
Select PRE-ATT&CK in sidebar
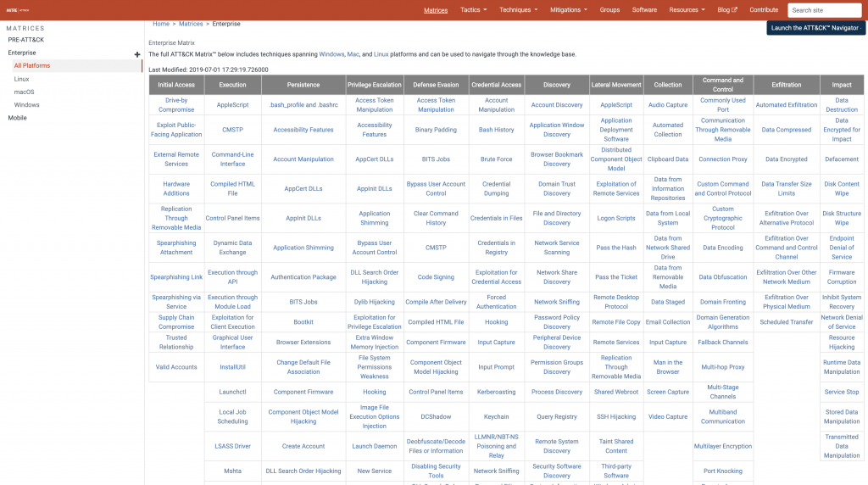(x=26, y=40)
